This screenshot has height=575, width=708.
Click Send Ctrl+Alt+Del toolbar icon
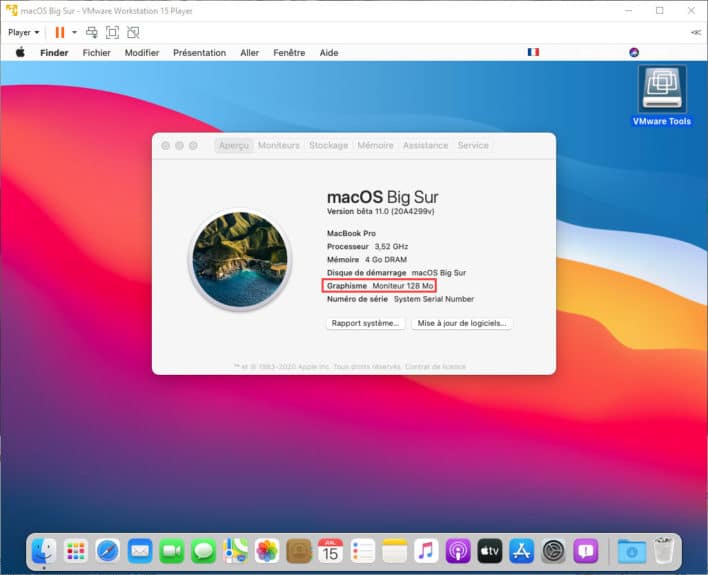click(92, 33)
